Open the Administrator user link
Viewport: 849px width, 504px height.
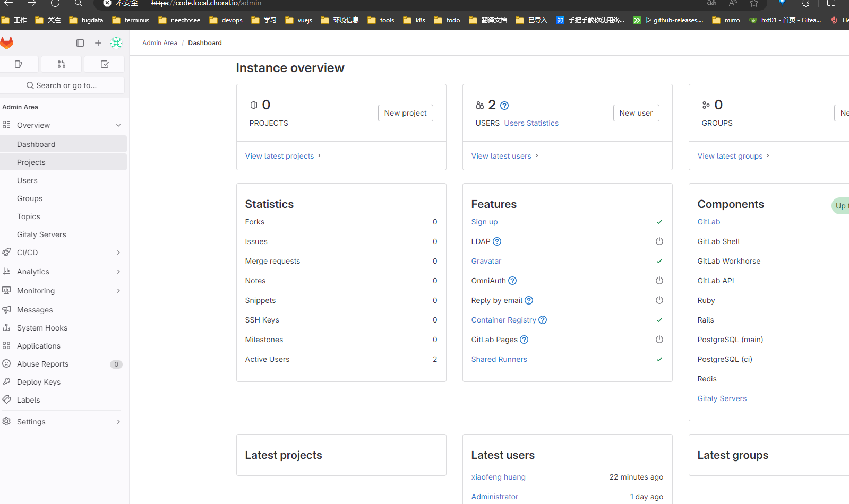click(495, 497)
